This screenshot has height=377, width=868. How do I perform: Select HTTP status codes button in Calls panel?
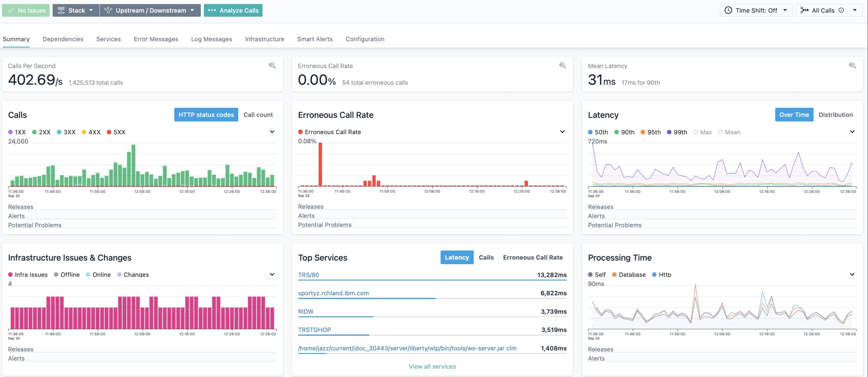(206, 115)
